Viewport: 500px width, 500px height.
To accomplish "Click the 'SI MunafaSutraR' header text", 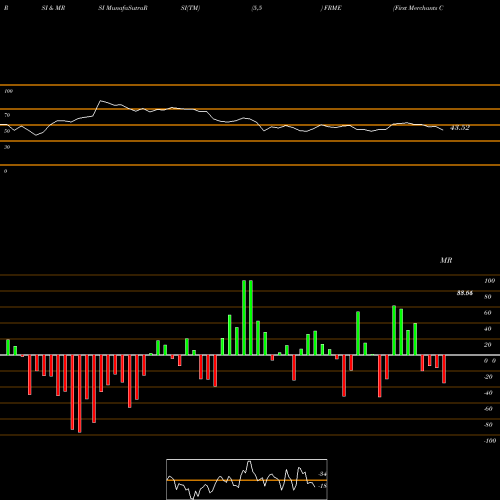I will click(123, 8).
